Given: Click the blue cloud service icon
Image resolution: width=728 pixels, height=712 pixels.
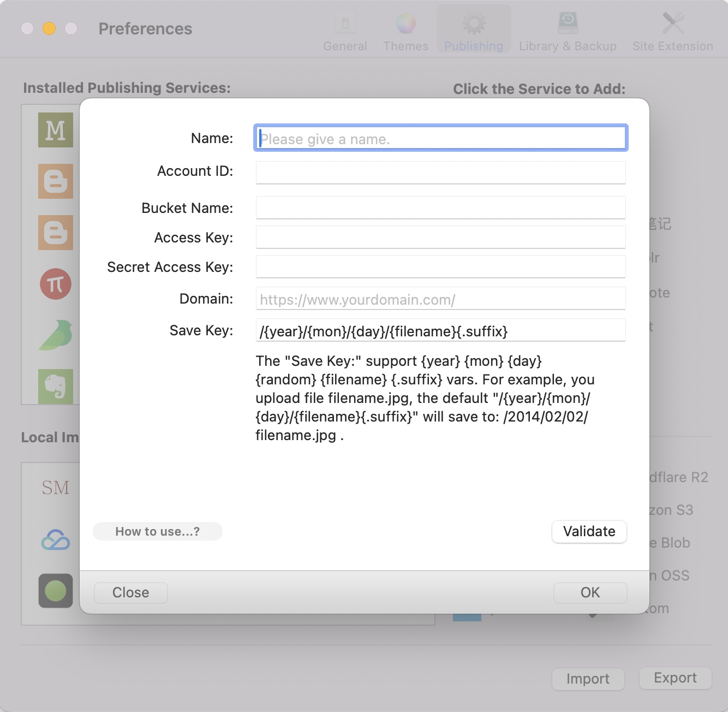Looking at the screenshot, I should [55, 540].
